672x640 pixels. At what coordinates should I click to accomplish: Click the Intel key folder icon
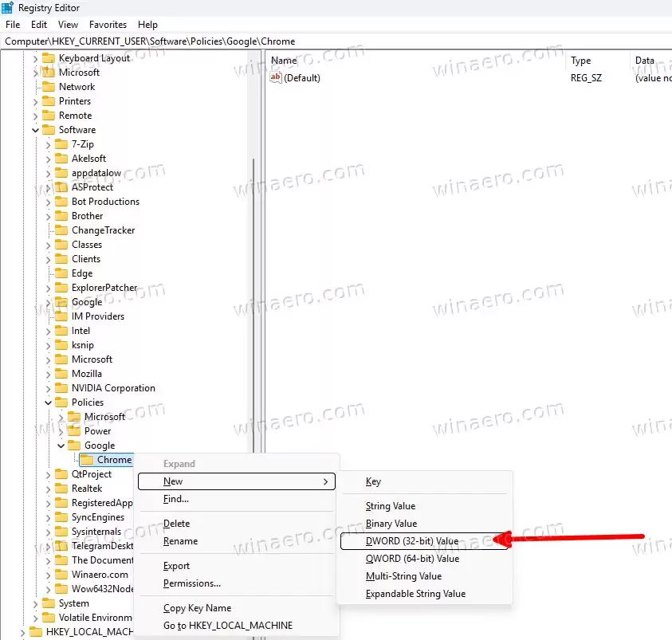[61, 331]
